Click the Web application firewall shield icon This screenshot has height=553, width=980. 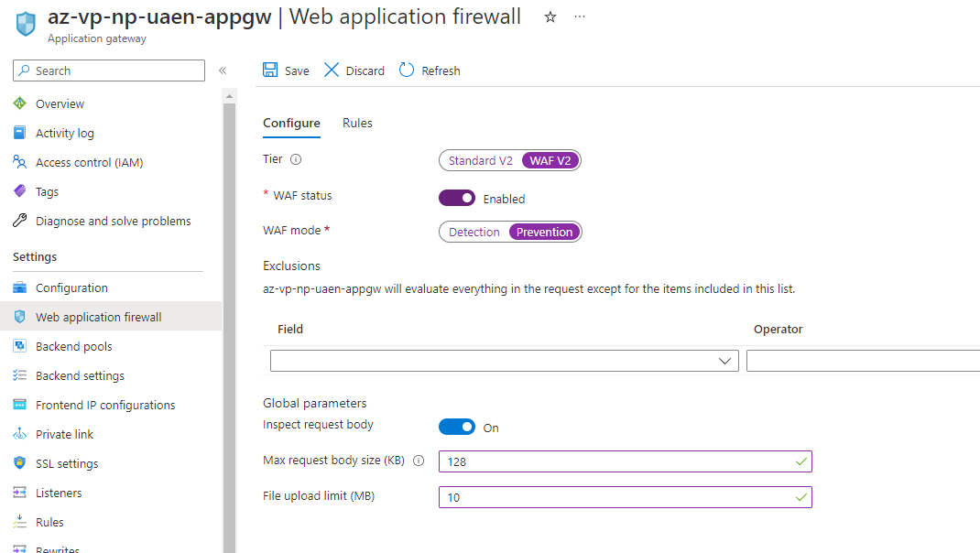point(20,317)
